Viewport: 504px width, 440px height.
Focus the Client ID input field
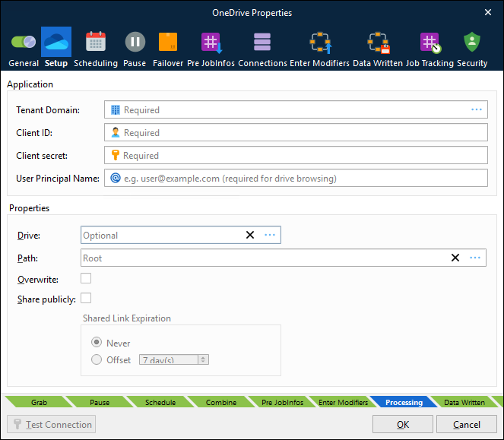pos(296,132)
